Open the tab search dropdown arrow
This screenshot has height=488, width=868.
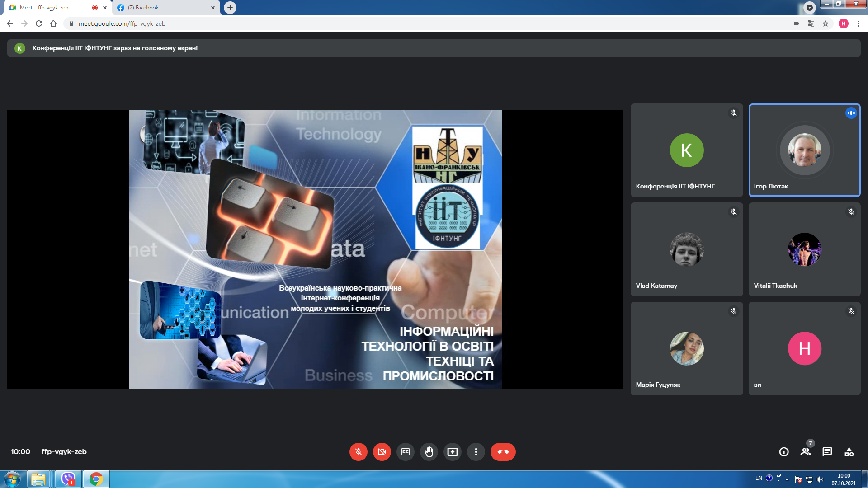[810, 8]
